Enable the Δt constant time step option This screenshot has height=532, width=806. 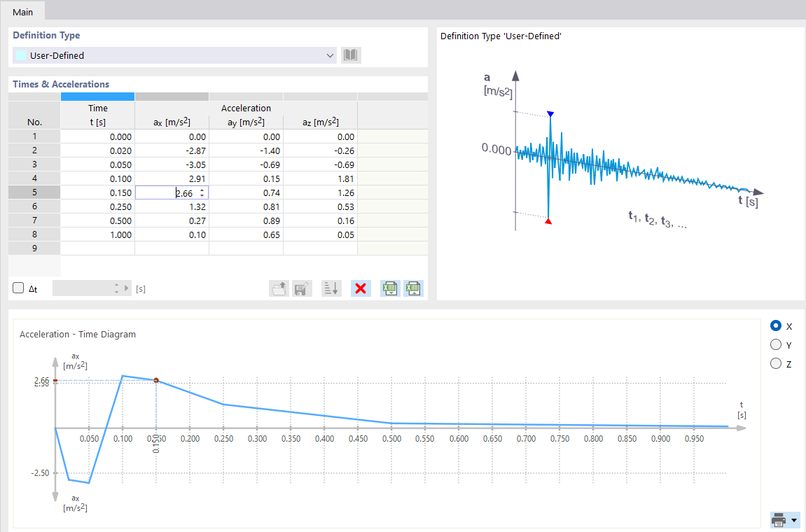17,288
